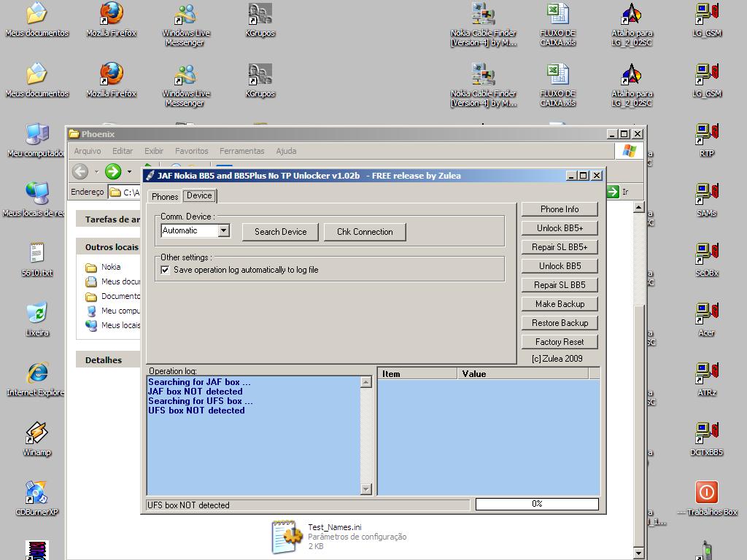Open the Trabalhos Box desktop icon
This screenshot has height=560, width=747.
pos(706,497)
